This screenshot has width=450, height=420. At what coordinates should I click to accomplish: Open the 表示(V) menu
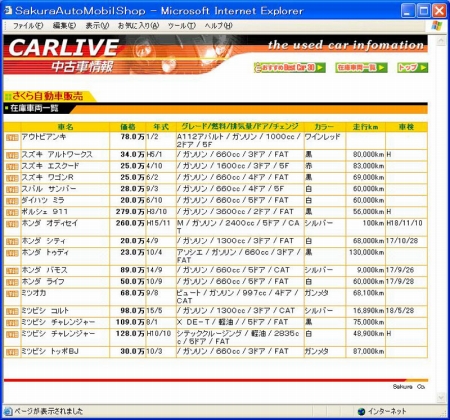click(x=97, y=26)
